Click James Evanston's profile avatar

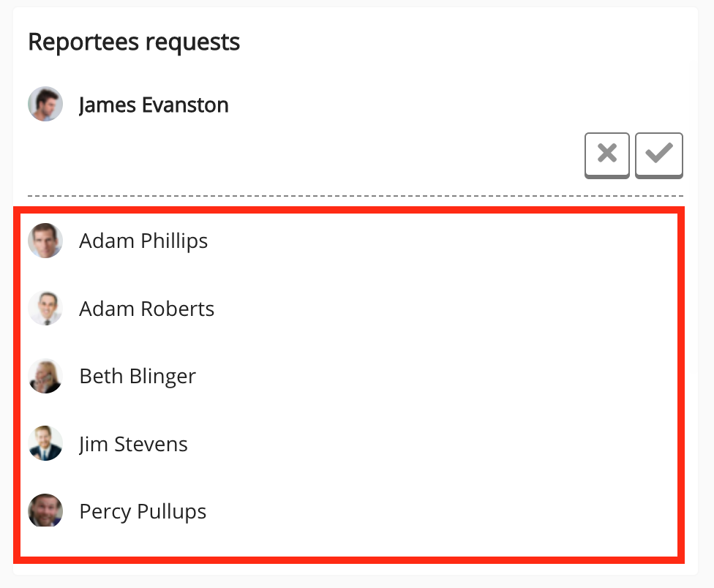coord(45,105)
